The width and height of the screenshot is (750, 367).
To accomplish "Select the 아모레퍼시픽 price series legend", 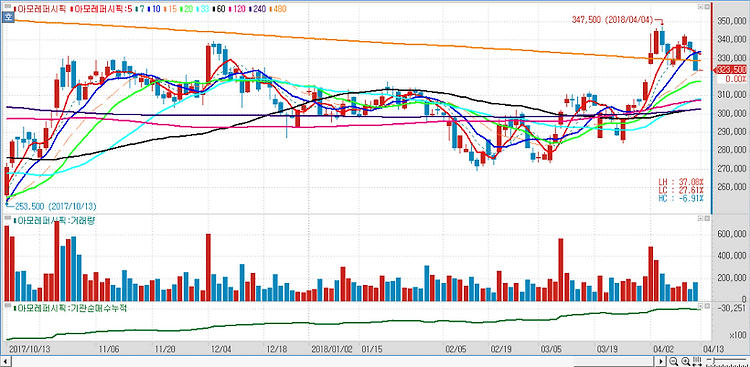I will coord(40,9).
